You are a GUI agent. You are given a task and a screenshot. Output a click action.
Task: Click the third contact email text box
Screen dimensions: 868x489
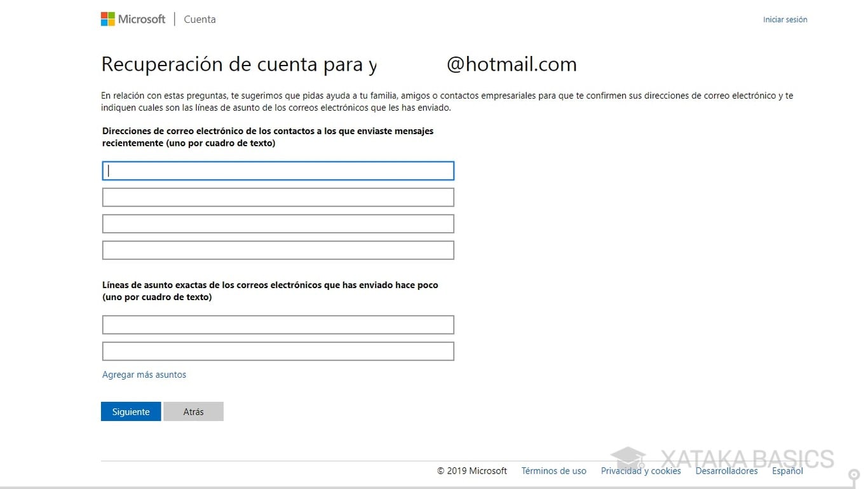[x=278, y=223]
